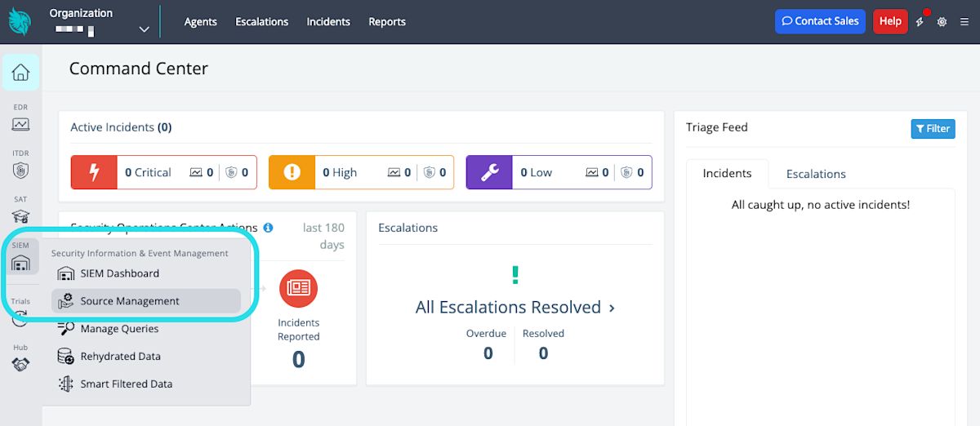
Task: Click the ITDR shield count in the High card
Action: [434, 172]
